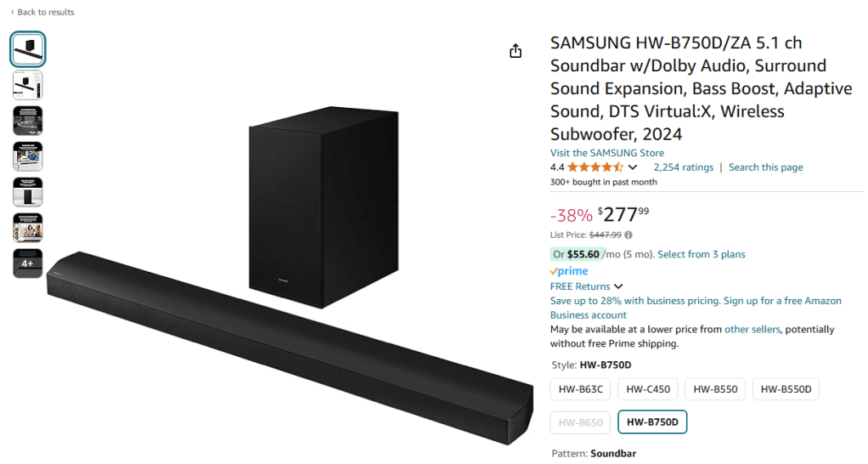The image size is (868, 464).
Task: Open the second product thumbnail image
Action: click(x=27, y=85)
